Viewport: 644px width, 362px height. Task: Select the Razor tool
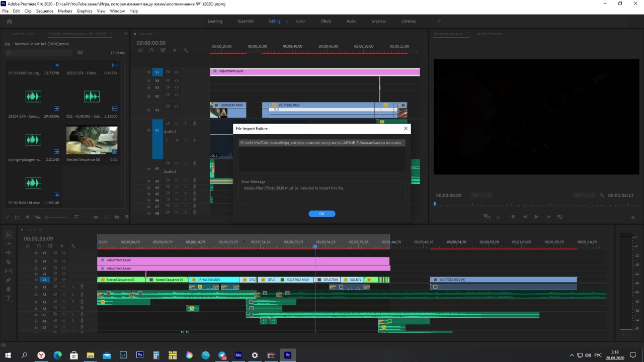click(8, 262)
